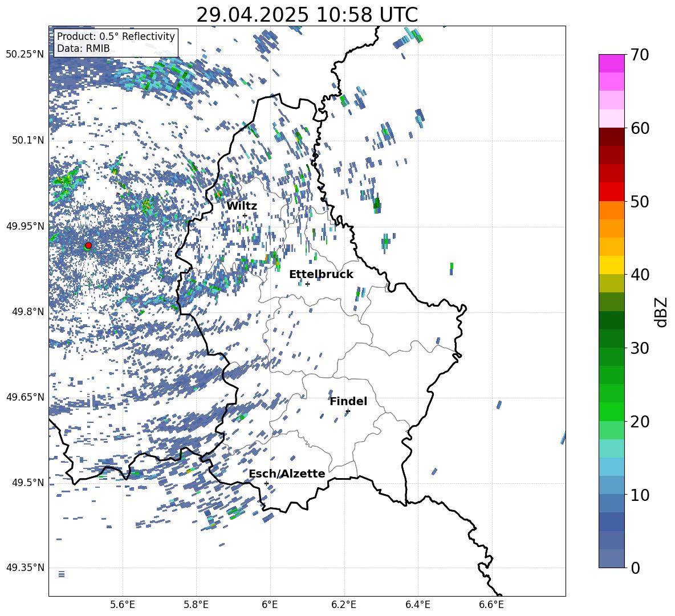The image size is (675, 616).
Task: Click the 20 colorbar tick label
Action: pos(640,422)
